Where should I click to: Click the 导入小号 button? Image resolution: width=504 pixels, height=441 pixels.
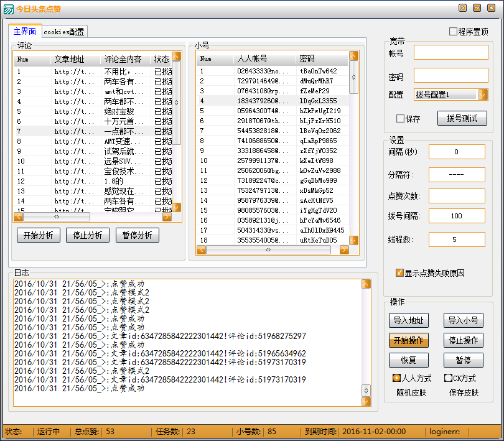pos(463,320)
